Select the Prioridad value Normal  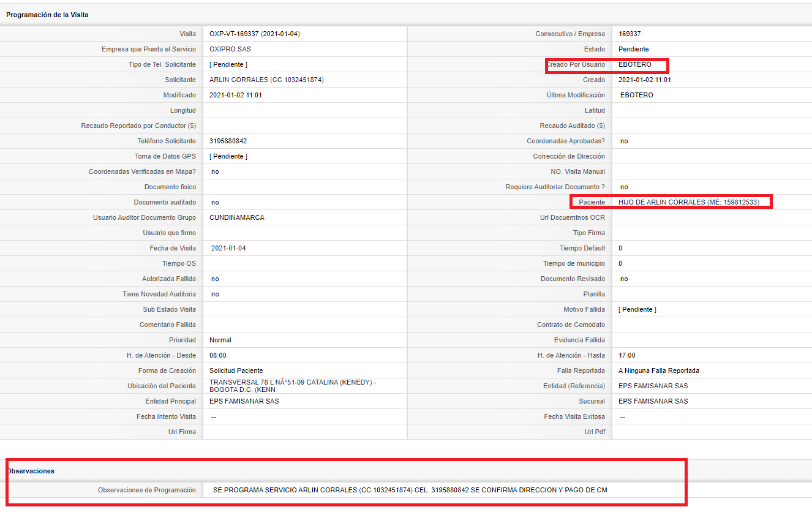click(220, 340)
